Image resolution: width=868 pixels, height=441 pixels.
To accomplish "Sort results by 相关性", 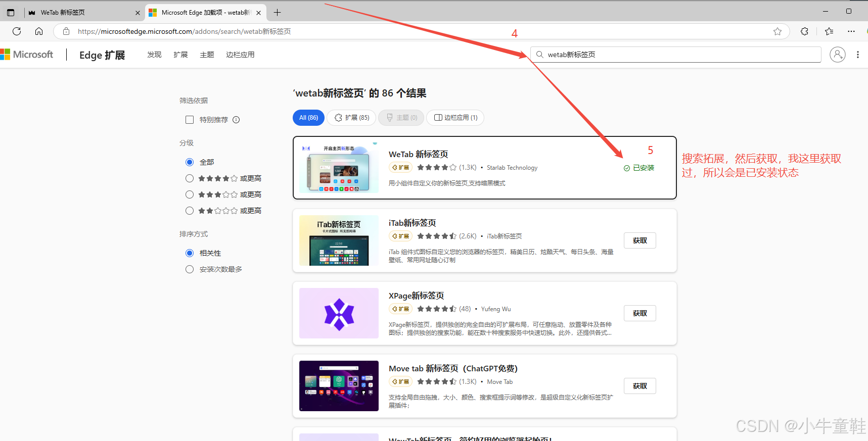I will click(x=190, y=253).
